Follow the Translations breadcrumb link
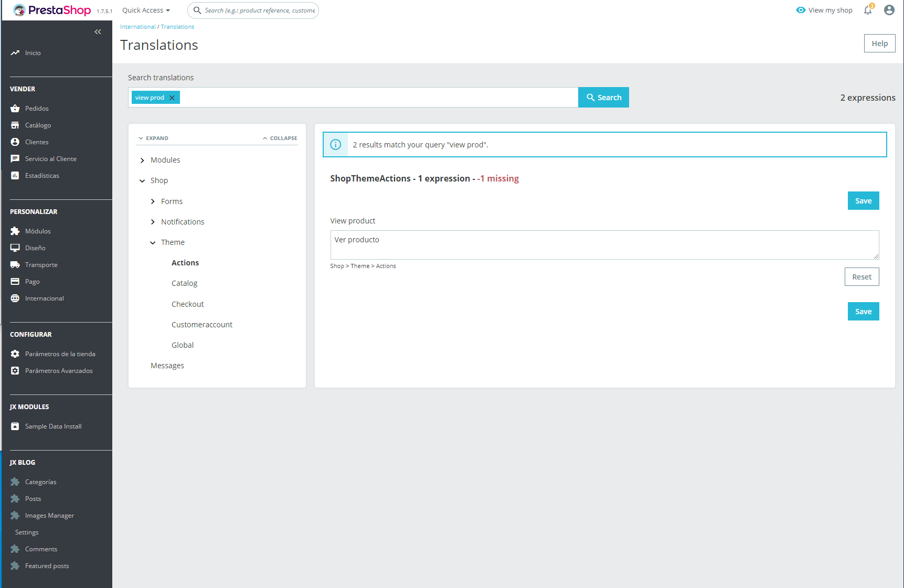Viewport: 904px width, 588px height. pos(177,27)
